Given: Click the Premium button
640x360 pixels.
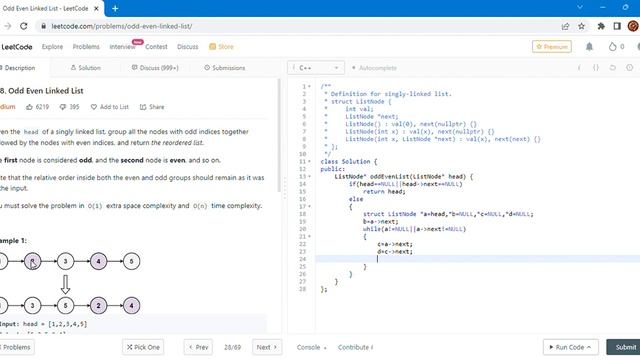Looking at the screenshot, I should (x=552, y=47).
